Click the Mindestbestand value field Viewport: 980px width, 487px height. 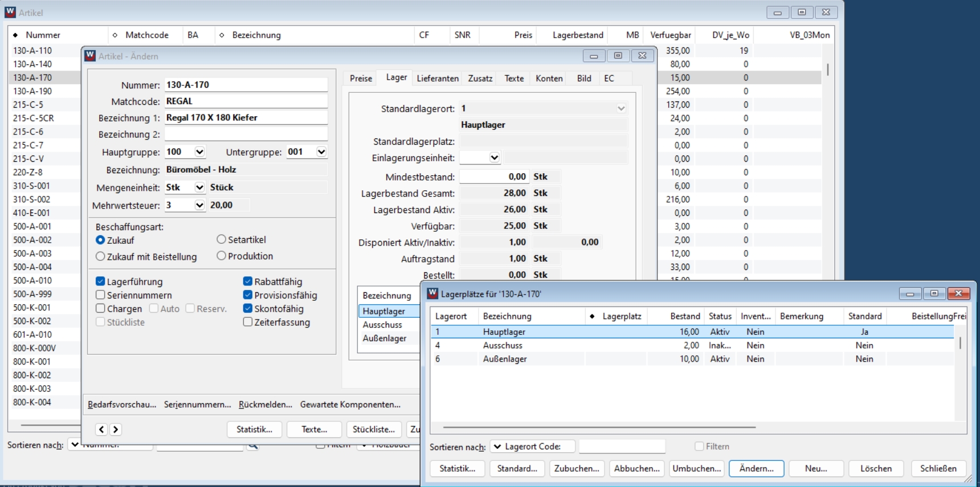(494, 177)
